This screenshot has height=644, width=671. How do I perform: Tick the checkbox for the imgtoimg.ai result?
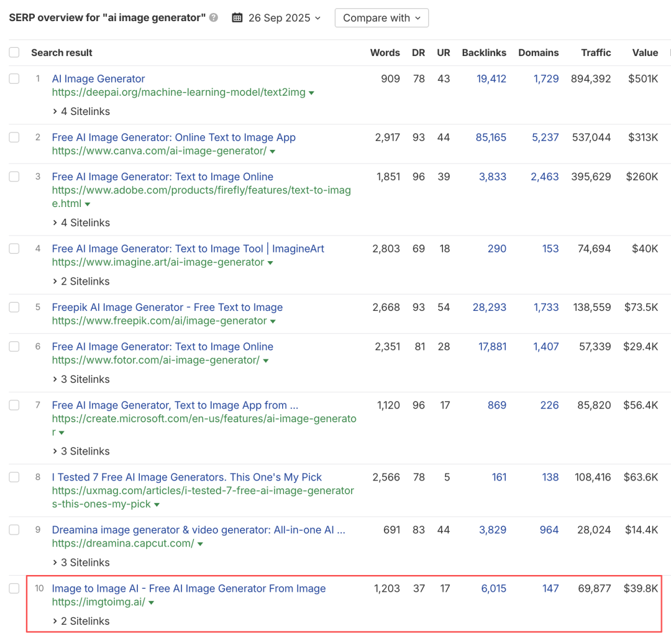[14, 589]
